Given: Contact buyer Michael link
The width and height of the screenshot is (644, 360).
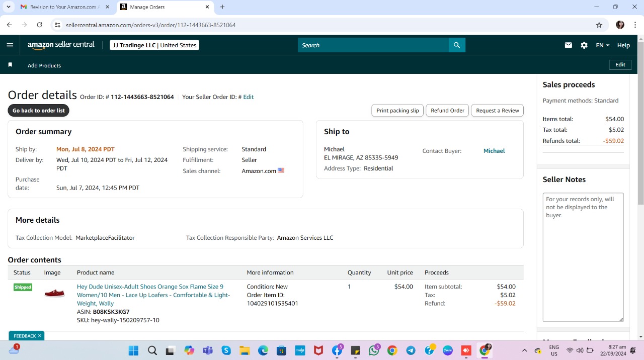Looking at the screenshot, I should 494,151.
